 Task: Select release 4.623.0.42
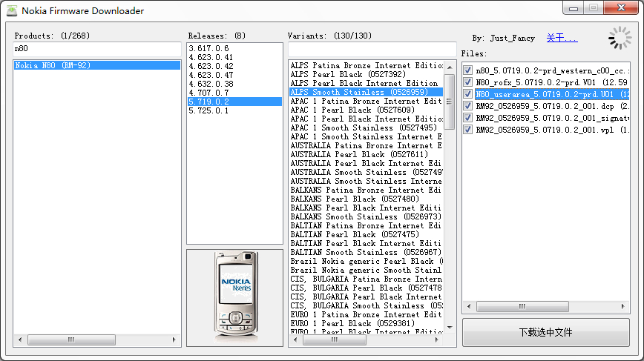(x=234, y=66)
